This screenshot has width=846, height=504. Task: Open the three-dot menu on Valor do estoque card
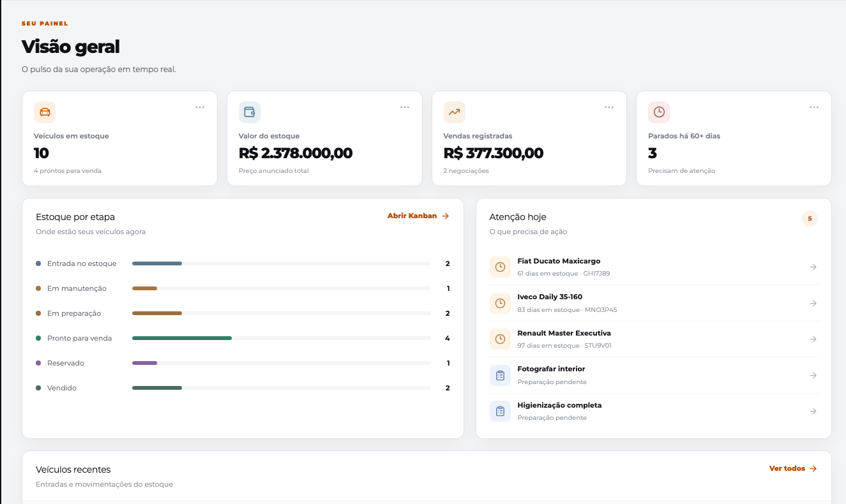click(405, 107)
